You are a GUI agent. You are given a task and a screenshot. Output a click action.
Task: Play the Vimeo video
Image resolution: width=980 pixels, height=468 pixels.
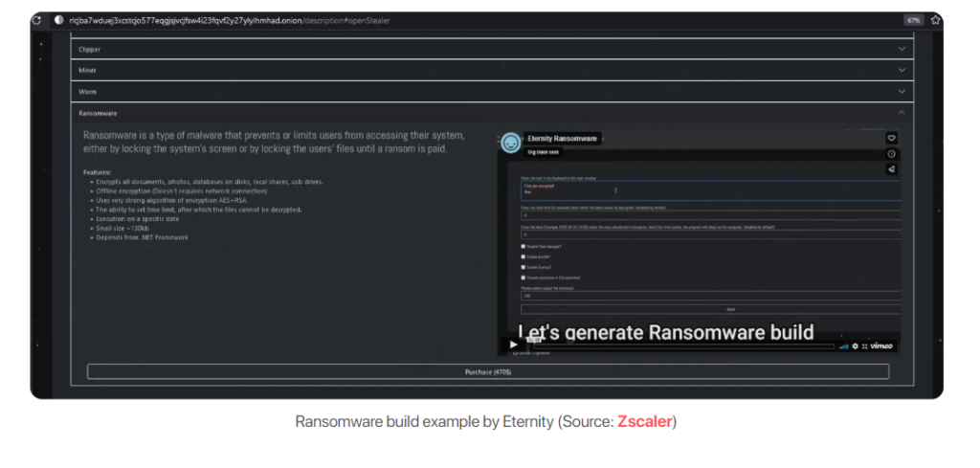pos(514,345)
